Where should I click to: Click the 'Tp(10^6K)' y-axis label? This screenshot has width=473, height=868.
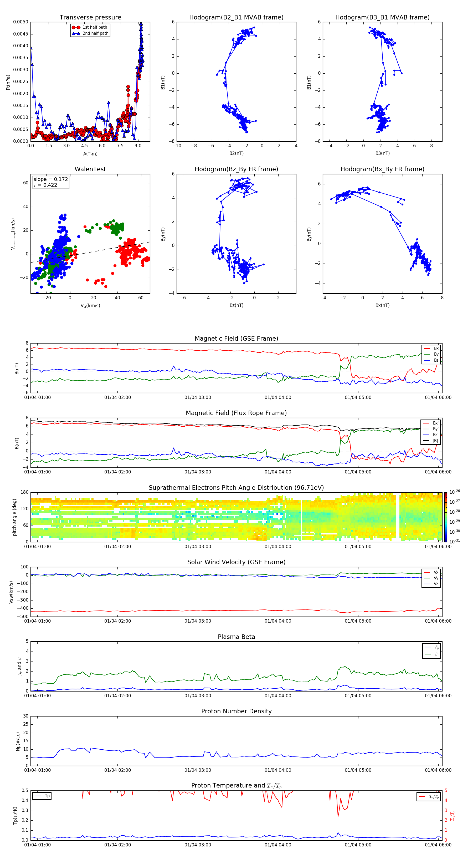[x=15, y=815]
